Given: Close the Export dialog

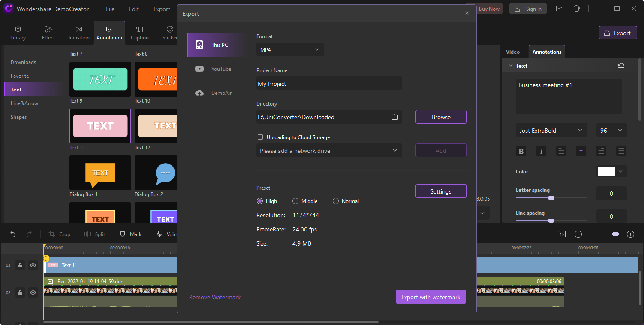Looking at the screenshot, I should [x=467, y=14].
